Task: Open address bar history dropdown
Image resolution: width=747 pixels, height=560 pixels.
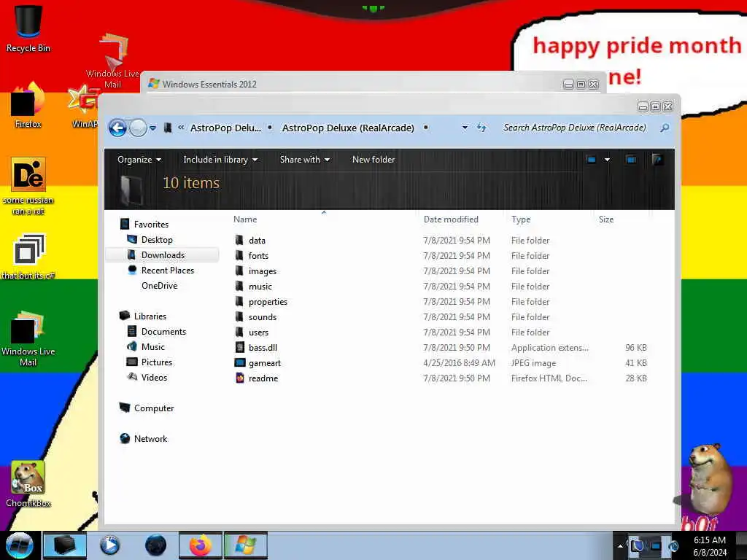Action: pyautogui.click(x=465, y=128)
